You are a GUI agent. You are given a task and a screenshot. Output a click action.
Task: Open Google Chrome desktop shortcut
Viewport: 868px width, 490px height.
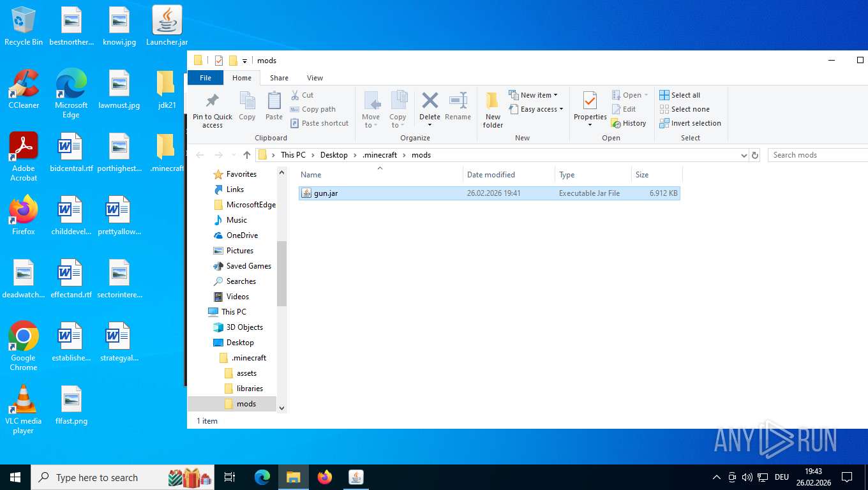24,346
